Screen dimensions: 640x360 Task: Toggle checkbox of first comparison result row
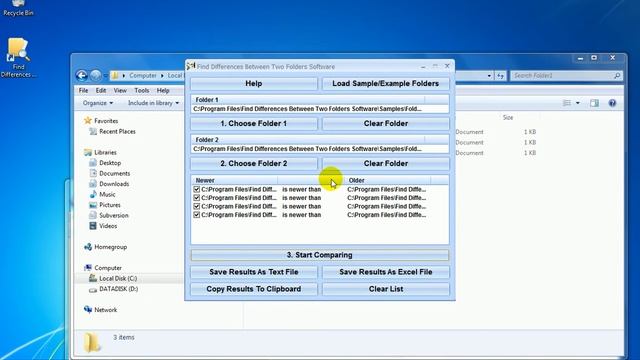point(197,189)
